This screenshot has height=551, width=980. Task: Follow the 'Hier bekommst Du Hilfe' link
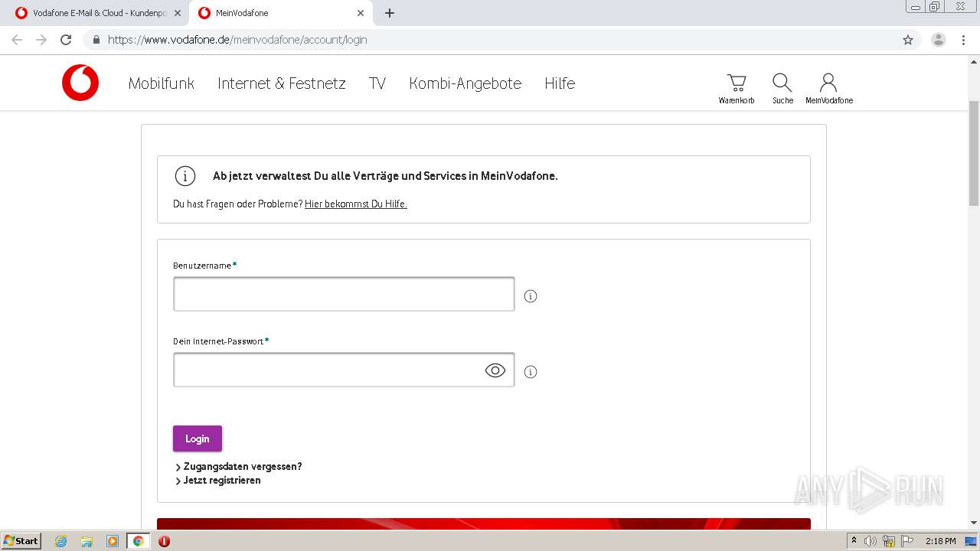click(x=356, y=204)
